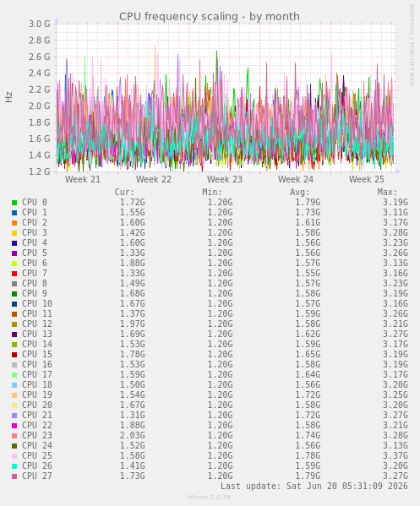This screenshot has height=506, width=420.
Task: Click the 'Hz' y-axis unit label
Action: pos(8,97)
